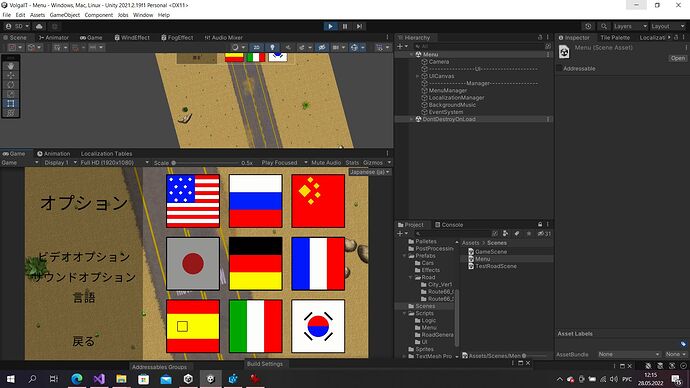Click the German flag language button
The height and width of the screenshot is (388, 690).
[x=255, y=264]
